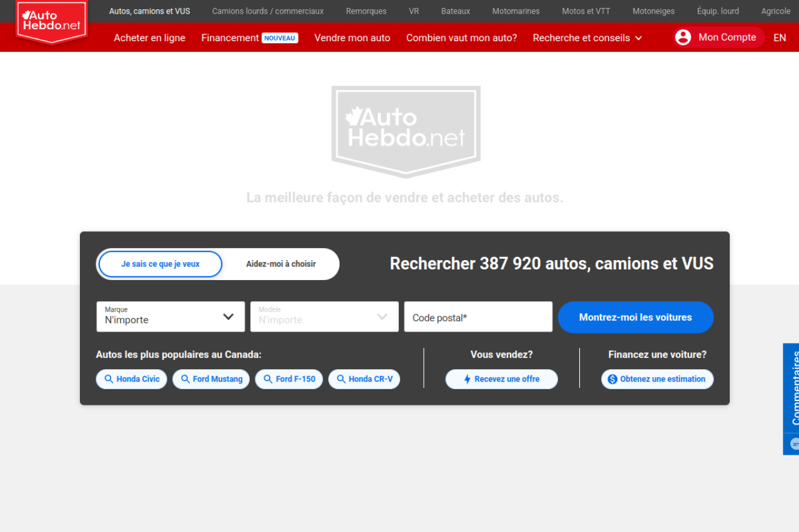Click the dollar icon in Obtenez une estimation
The width and height of the screenshot is (799, 532).
point(612,379)
